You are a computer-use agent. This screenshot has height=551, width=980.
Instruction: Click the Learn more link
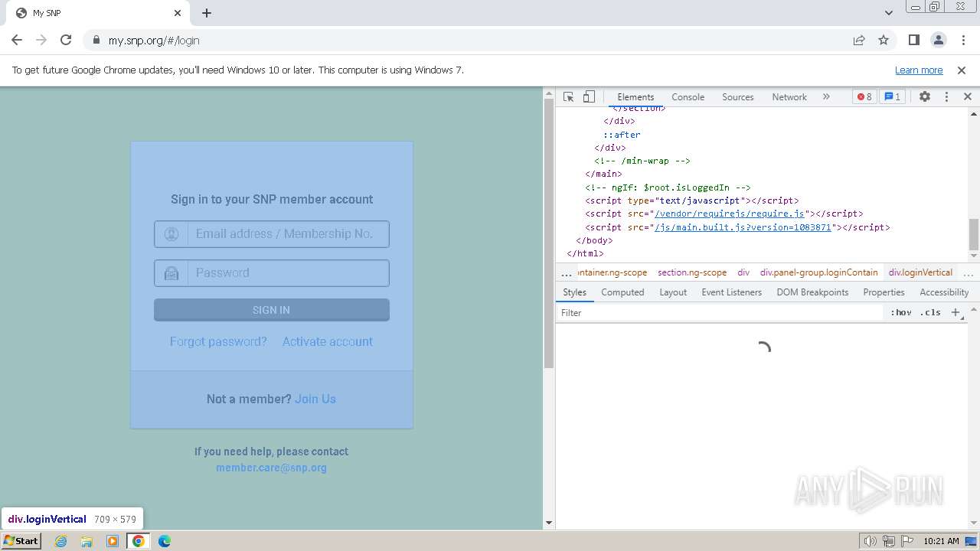[919, 70]
